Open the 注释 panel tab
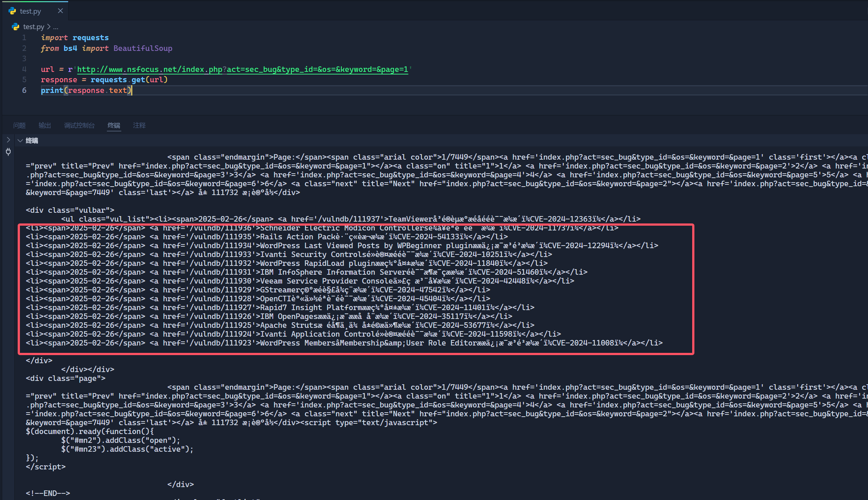 click(139, 125)
